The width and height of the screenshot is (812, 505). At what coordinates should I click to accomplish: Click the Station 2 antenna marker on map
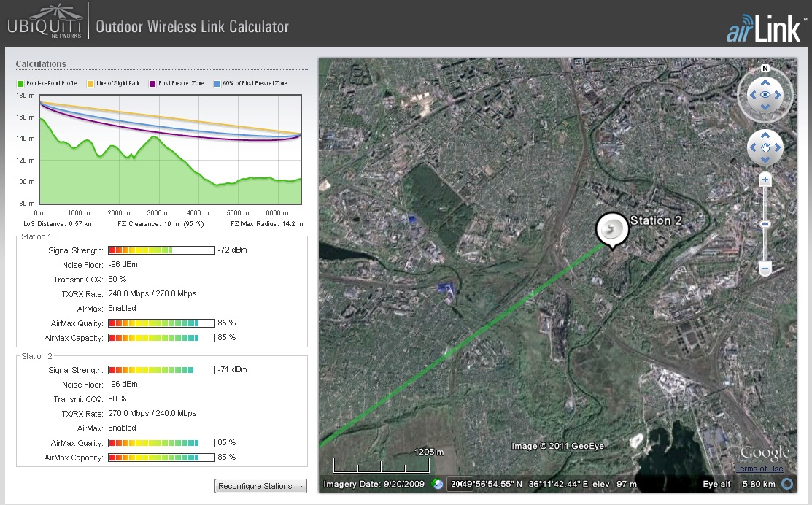[611, 229]
